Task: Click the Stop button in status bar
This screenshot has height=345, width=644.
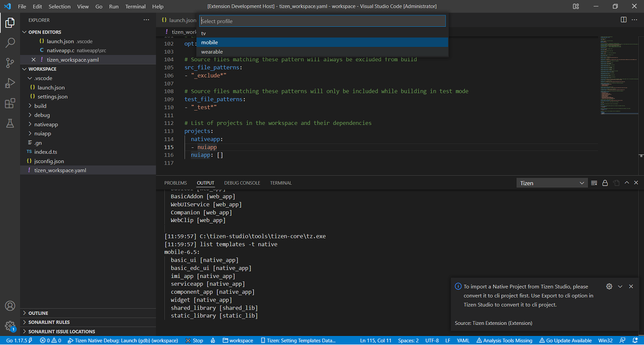Action: [195, 341]
